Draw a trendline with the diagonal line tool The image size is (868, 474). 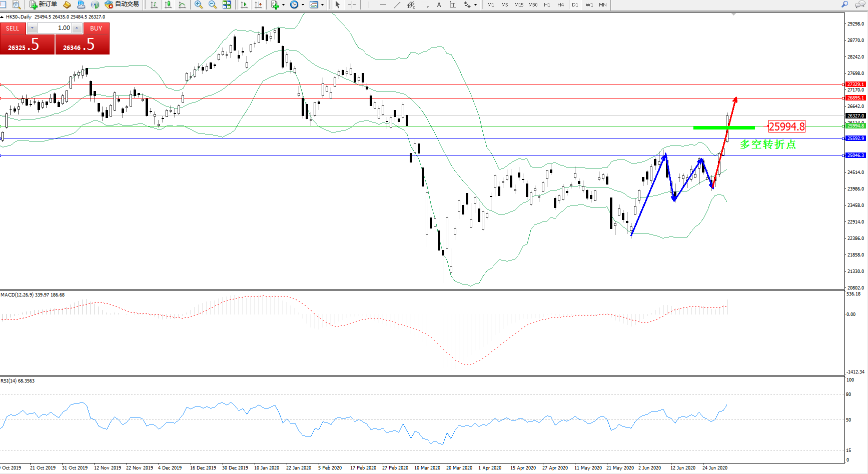pos(397,4)
